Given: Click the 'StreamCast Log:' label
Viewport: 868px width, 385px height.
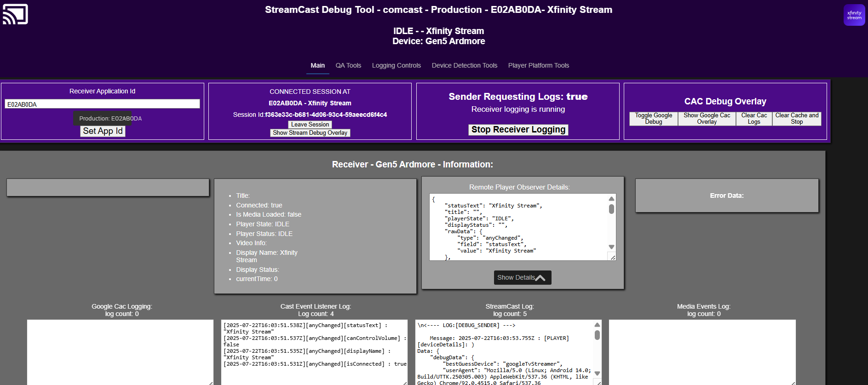Looking at the screenshot, I should (510, 306).
